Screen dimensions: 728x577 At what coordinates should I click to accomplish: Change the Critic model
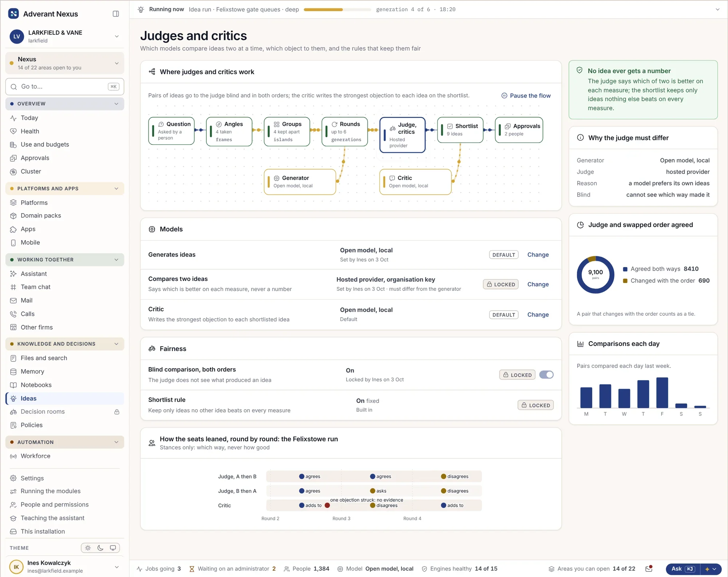coord(538,315)
